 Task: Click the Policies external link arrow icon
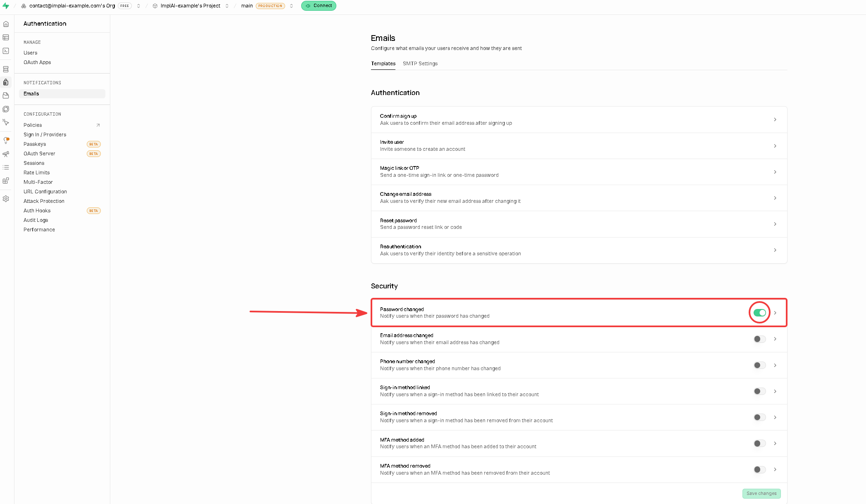point(98,125)
